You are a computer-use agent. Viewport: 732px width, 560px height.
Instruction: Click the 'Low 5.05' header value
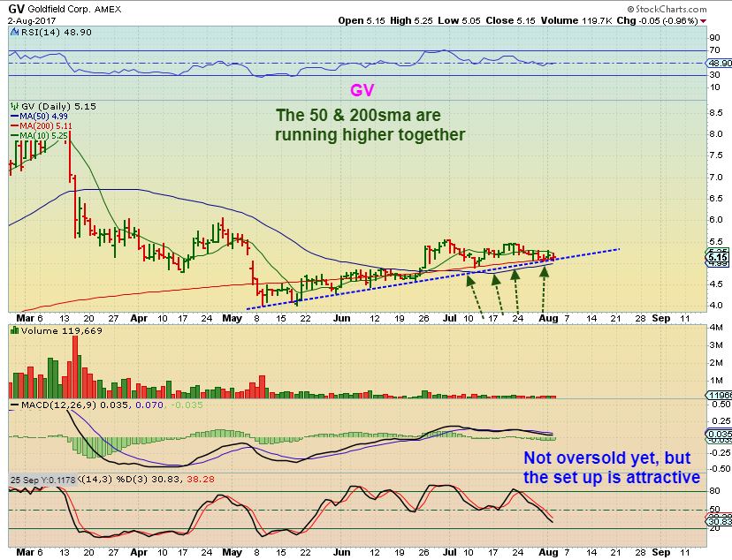coord(459,20)
